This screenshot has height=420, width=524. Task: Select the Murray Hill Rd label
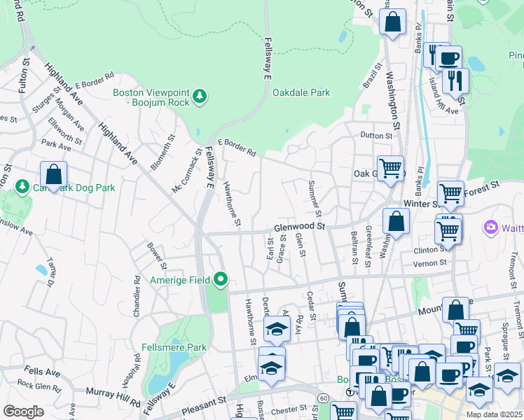coord(113,398)
